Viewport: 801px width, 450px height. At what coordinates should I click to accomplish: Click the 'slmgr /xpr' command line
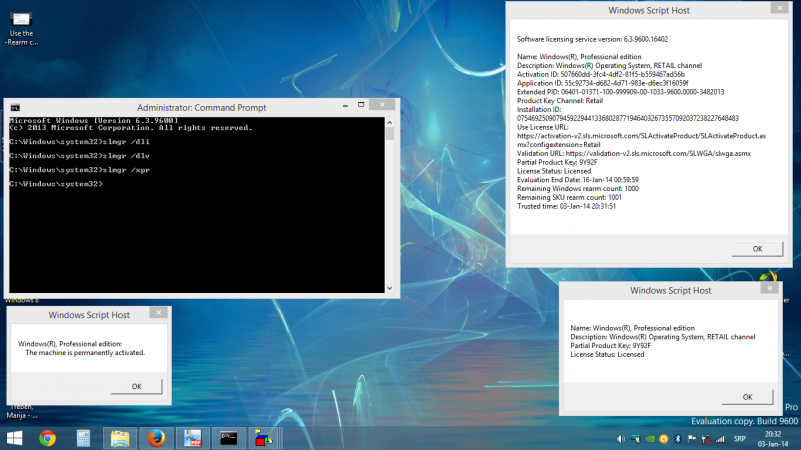click(79, 170)
